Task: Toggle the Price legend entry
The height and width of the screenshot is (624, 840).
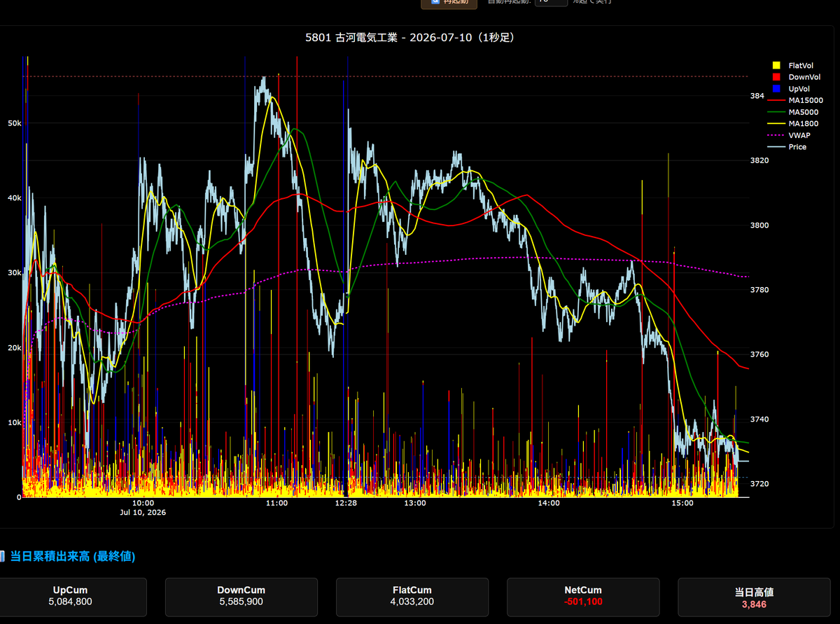Action: [x=795, y=147]
